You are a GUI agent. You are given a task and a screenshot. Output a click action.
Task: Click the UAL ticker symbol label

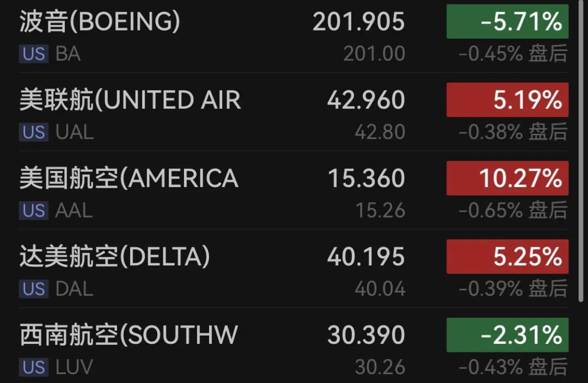pos(74,132)
